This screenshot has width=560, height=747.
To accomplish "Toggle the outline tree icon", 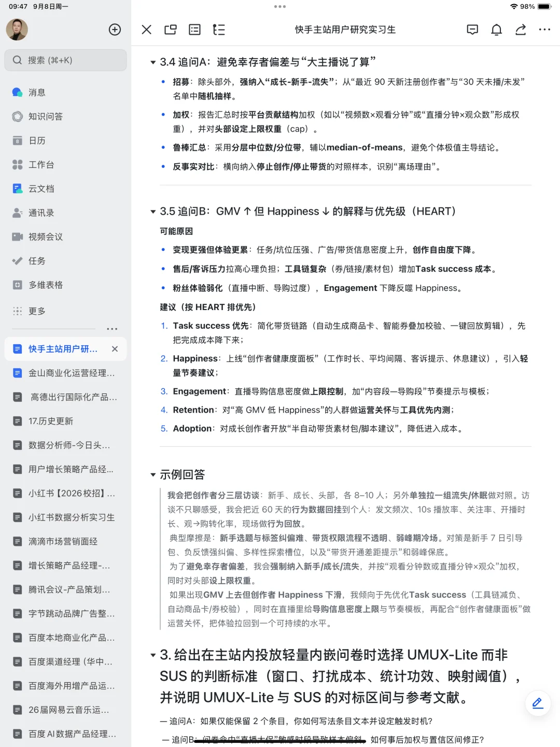I will 219,30.
